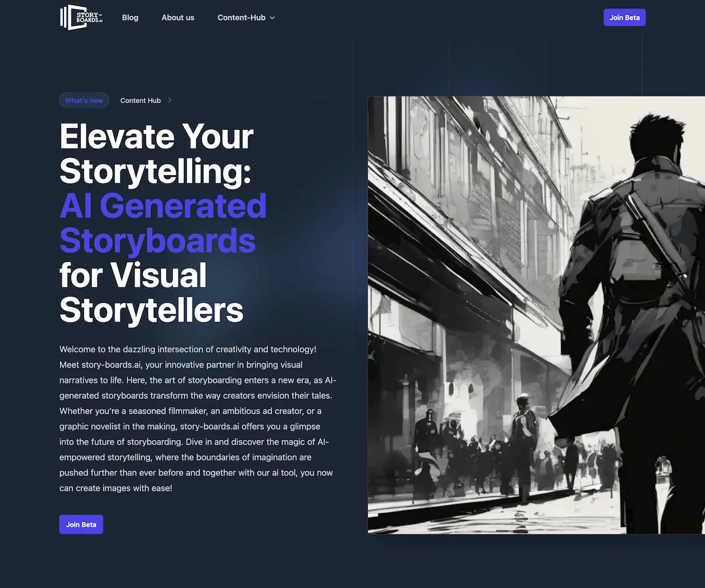705x588 pixels.
Task: Open the Blog page
Action: point(130,18)
